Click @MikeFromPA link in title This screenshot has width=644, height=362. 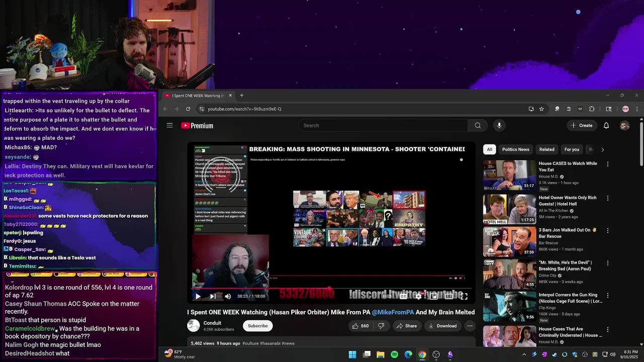tap(393, 312)
